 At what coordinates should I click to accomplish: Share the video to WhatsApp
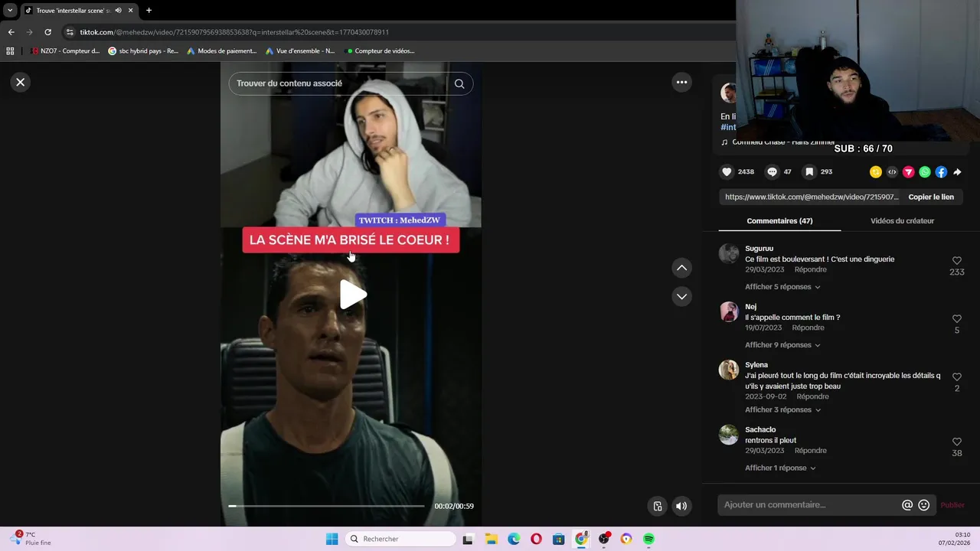[x=925, y=172]
